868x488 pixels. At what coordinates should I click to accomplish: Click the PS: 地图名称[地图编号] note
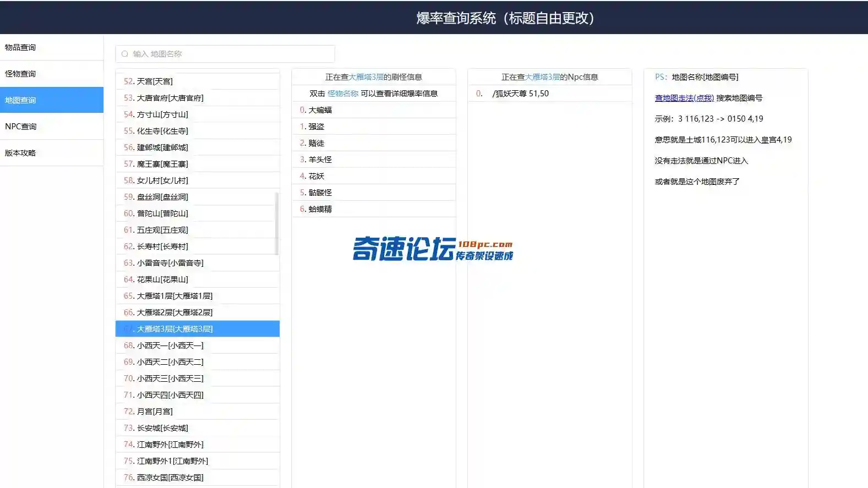point(697,77)
